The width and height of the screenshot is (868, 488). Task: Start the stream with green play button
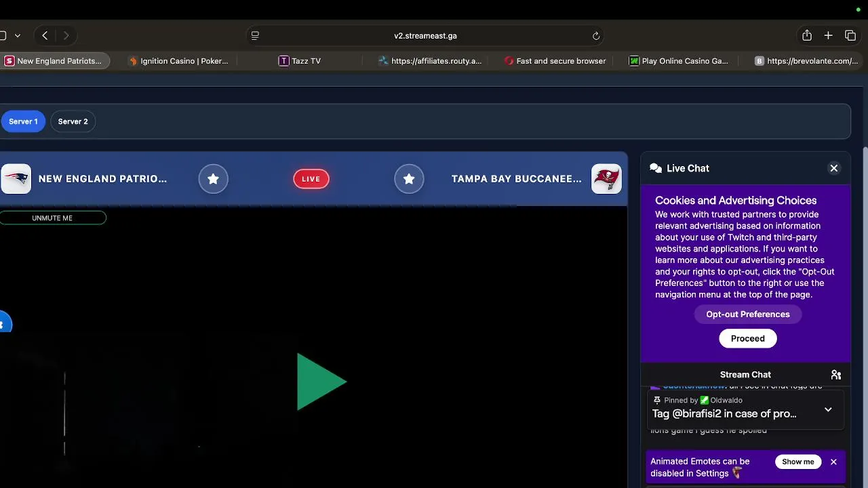coord(321,382)
